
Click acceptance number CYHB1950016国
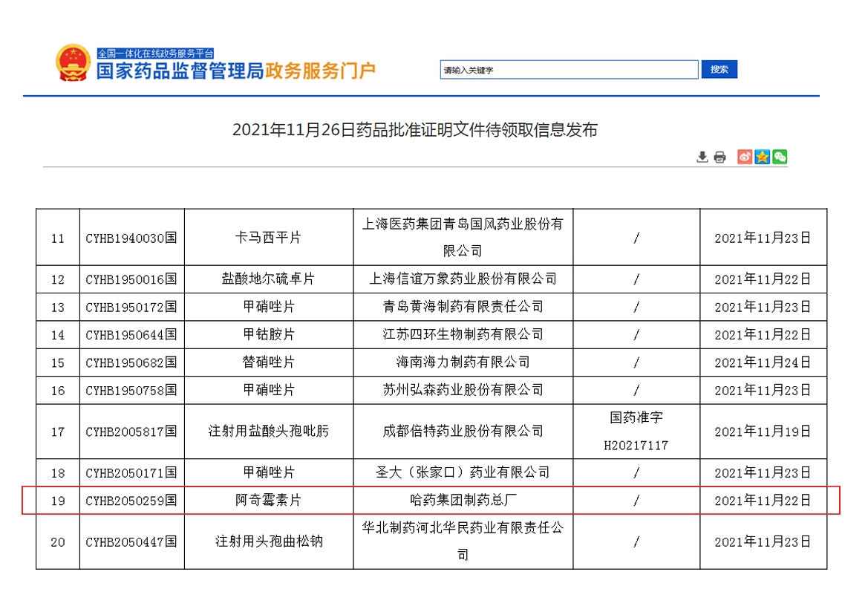(131, 279)
